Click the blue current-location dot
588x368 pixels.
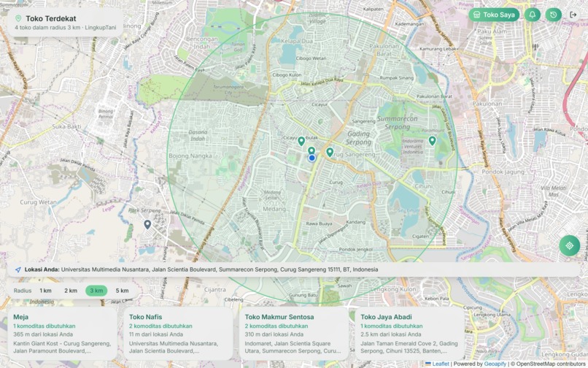[312, 158]
